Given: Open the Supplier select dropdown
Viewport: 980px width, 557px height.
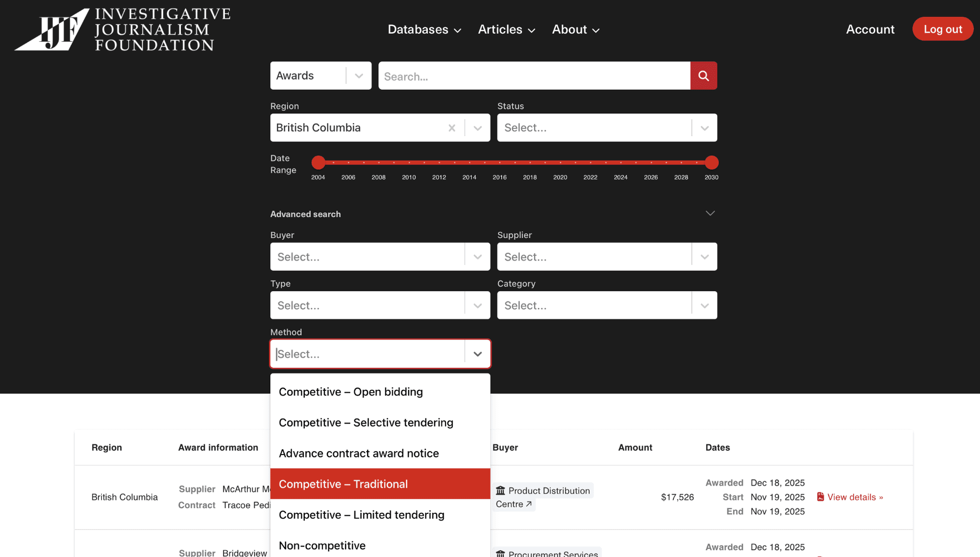Looking at the screenshot, I should (x=607, y=256).
